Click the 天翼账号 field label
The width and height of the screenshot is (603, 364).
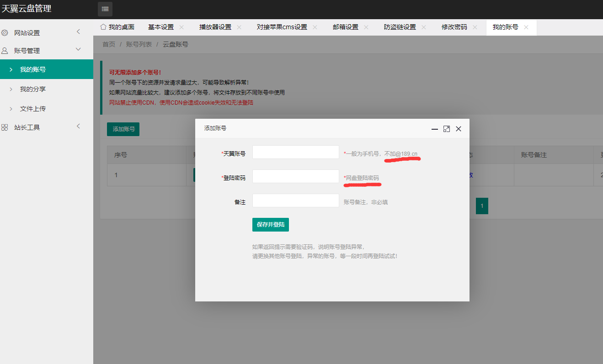(x=233, y=154)
